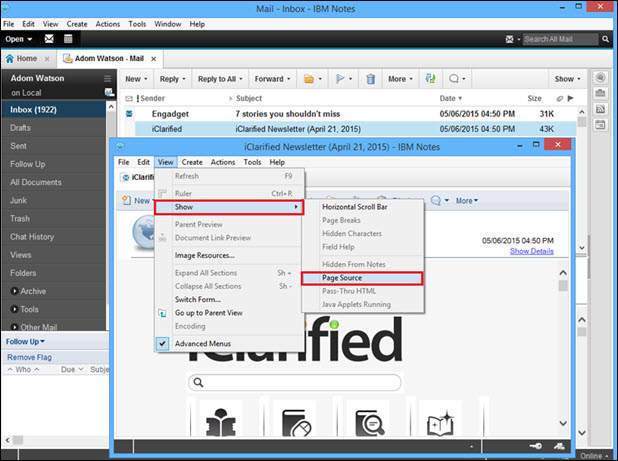Click the reading person icon in the newsletter
Image resolution: width=618 pixels, height=461 pixels.
pyautogui.click(x=221, y=422)
